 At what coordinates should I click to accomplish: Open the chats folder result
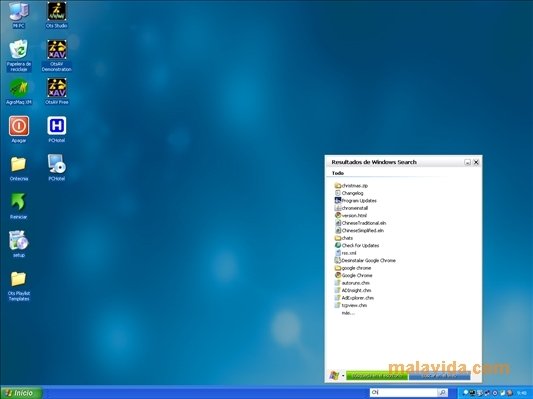coord(344,238)
